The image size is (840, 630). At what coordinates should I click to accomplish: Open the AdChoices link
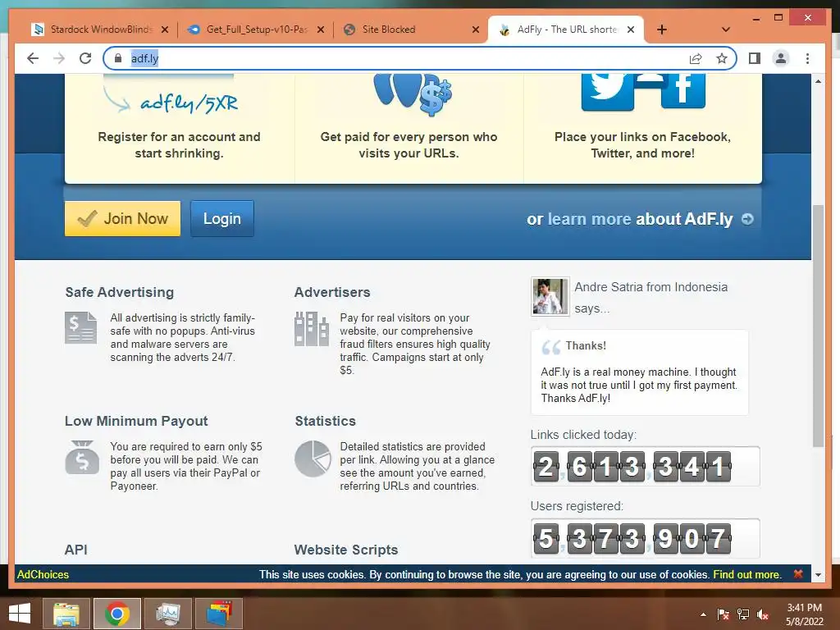(x=43, y=574)
